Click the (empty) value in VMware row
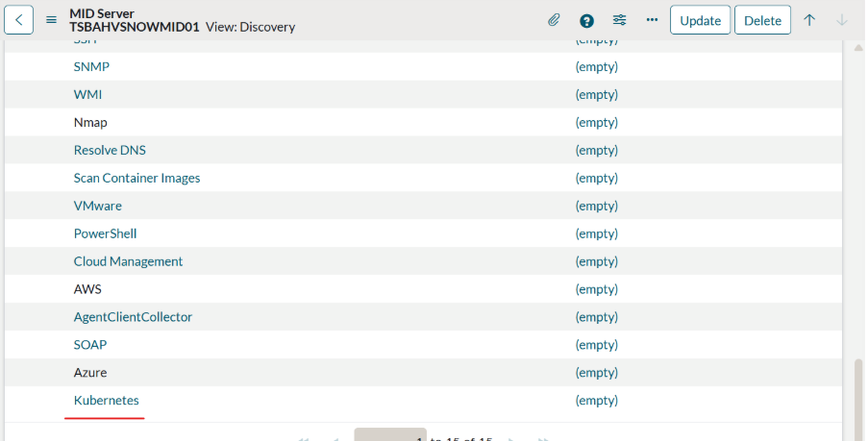The width and height of the screenshot is (868, 441). (596, 206)
